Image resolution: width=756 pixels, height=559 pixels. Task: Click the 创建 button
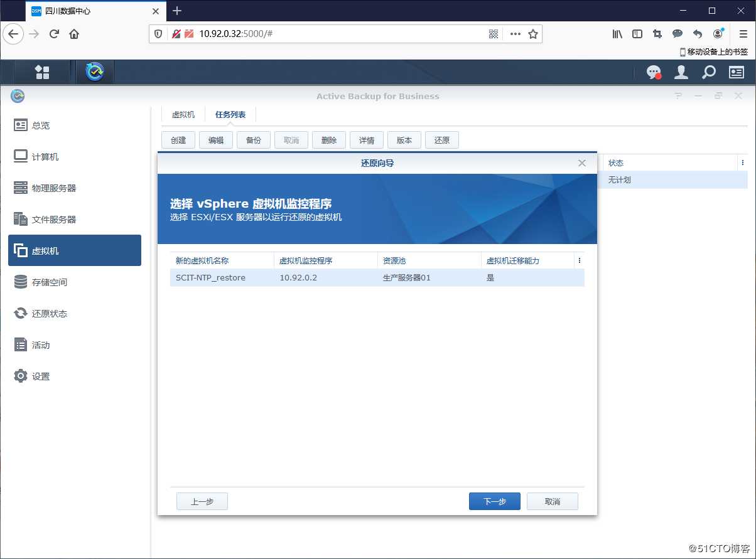(x=178, y=140)
